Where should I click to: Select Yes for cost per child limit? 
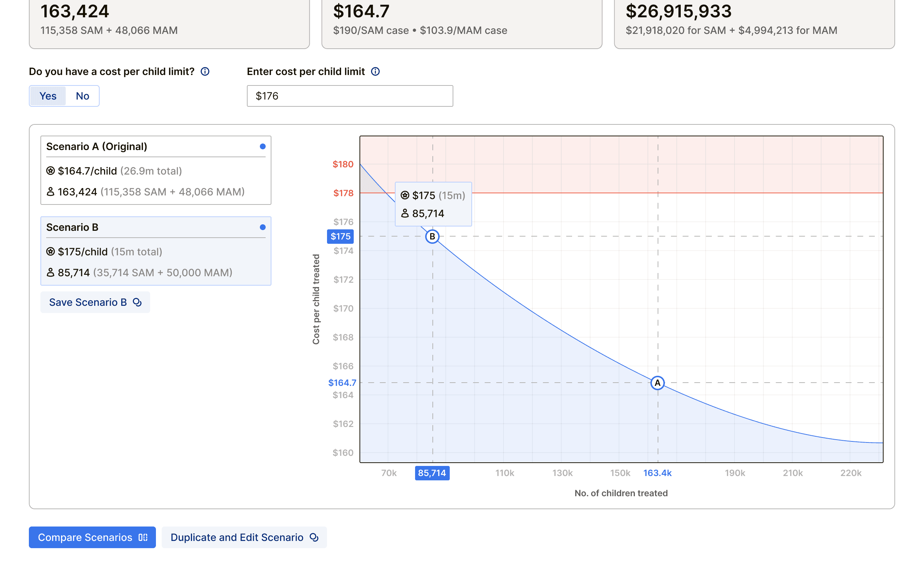coord(48,96)
